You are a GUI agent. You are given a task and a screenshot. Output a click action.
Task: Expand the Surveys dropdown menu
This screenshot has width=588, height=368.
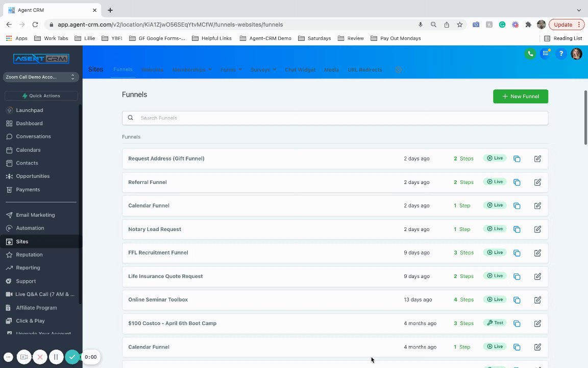(263, 70)
